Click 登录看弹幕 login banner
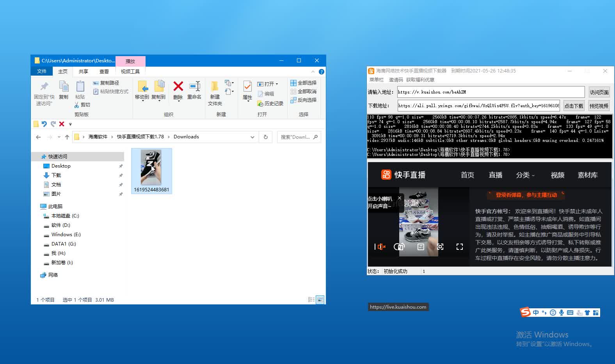The height and width of the screenshot is (364, 615). [526, 195]
